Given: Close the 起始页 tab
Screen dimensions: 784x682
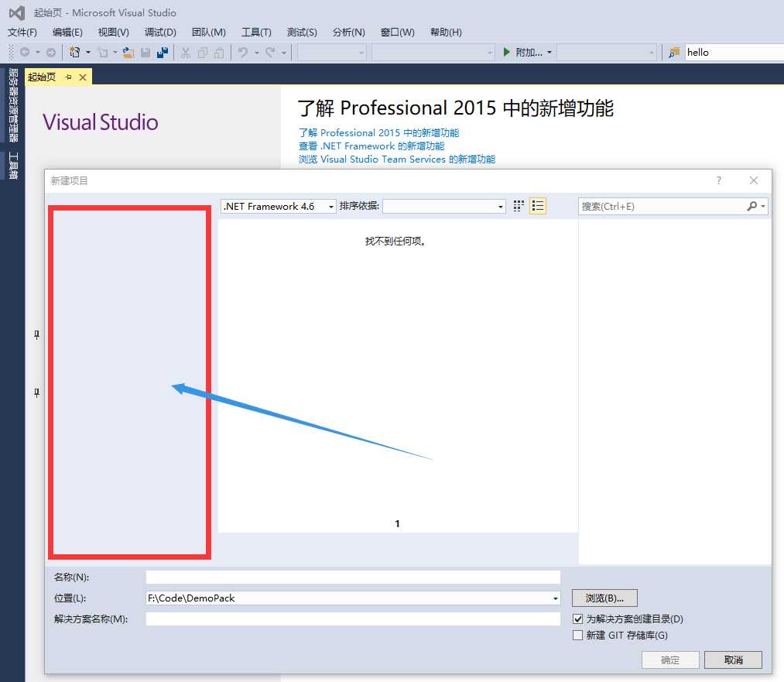Looking at the screenshot, I should click(x=83, y=77).
